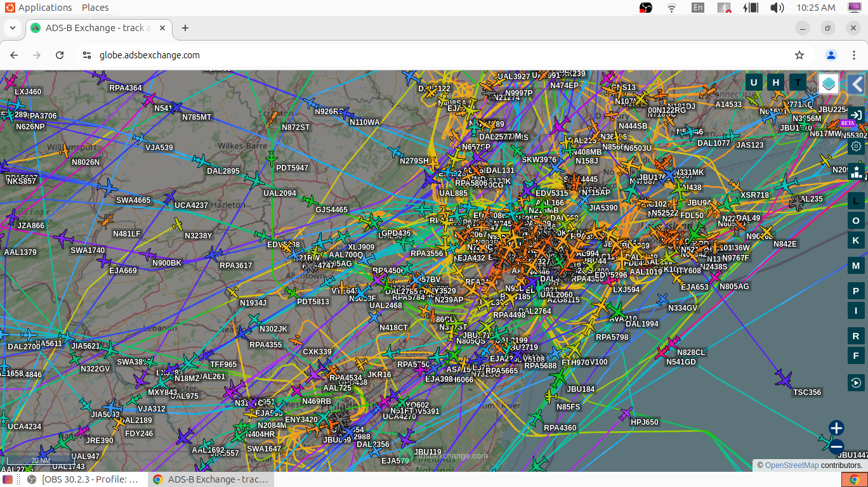Toggle the I map button

point(856,310)
